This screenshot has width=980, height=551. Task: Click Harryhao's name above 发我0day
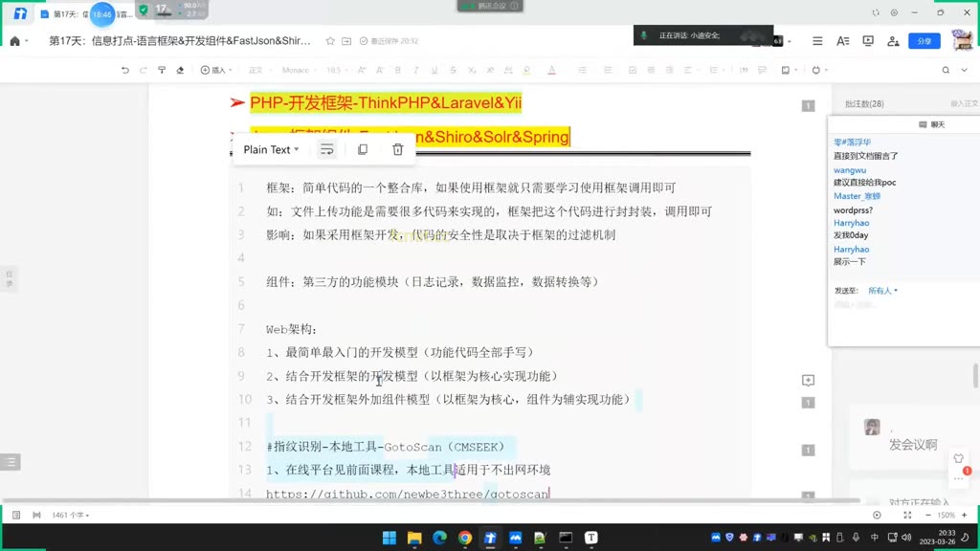click(x=851, y=222)
